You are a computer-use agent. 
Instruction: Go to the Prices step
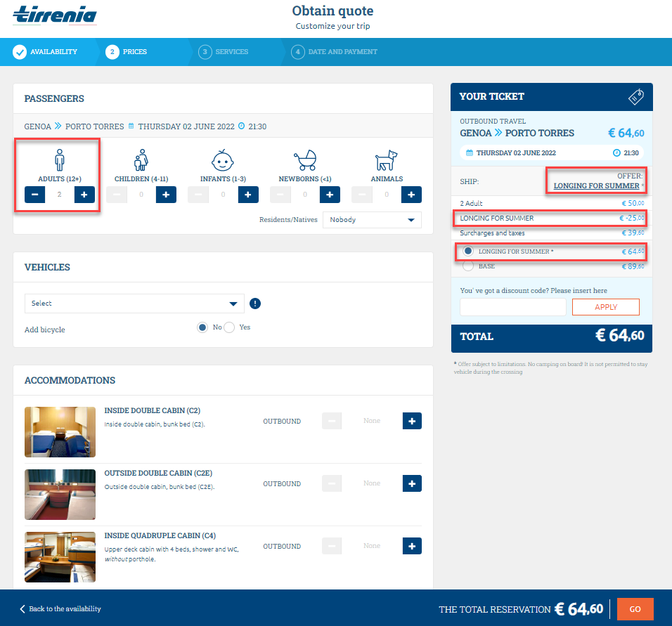[127, 52]
